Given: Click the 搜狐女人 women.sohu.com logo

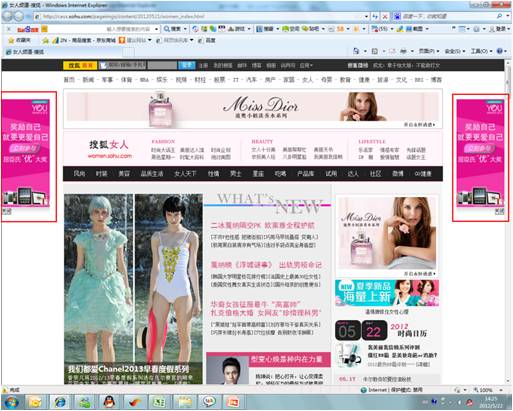Looking at the screenshot, I should pyautogui.click(x=109, y=149).
